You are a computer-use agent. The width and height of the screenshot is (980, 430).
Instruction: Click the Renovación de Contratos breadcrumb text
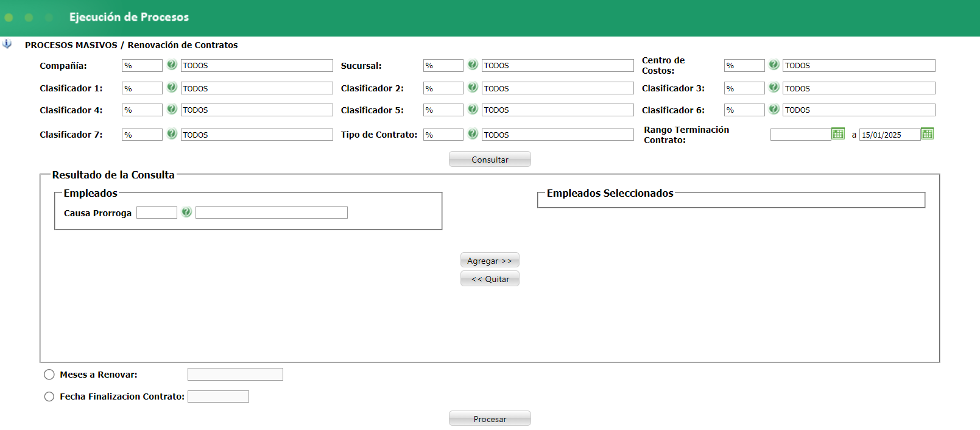pyautogui.click(x=183, y=45)
